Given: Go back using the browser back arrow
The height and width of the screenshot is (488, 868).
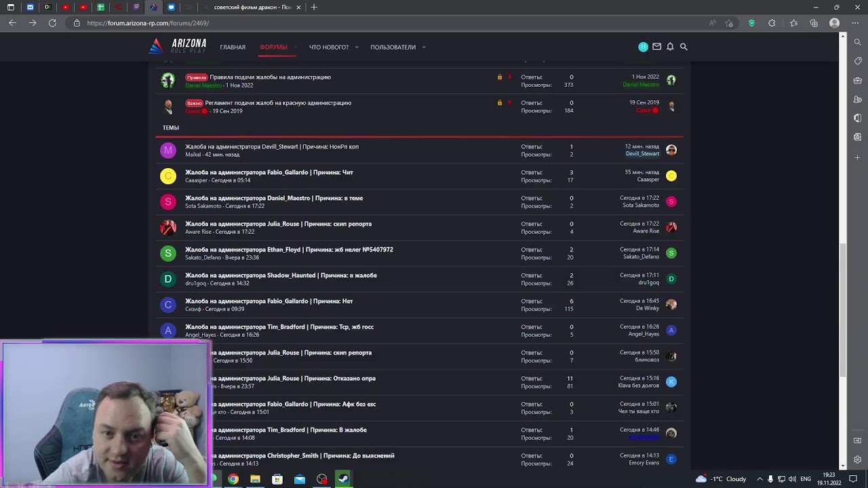Looking at the screenshot, I should click(x=12, y=23).
